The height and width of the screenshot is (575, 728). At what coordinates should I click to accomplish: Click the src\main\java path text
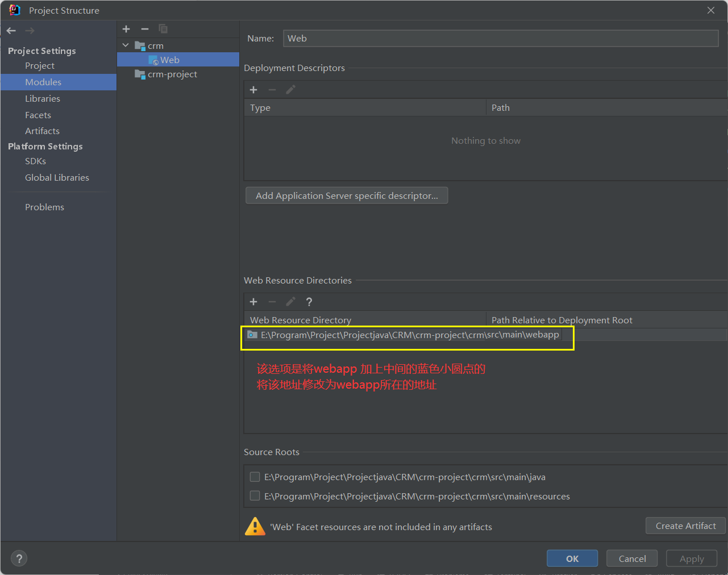tap(405, 477)
